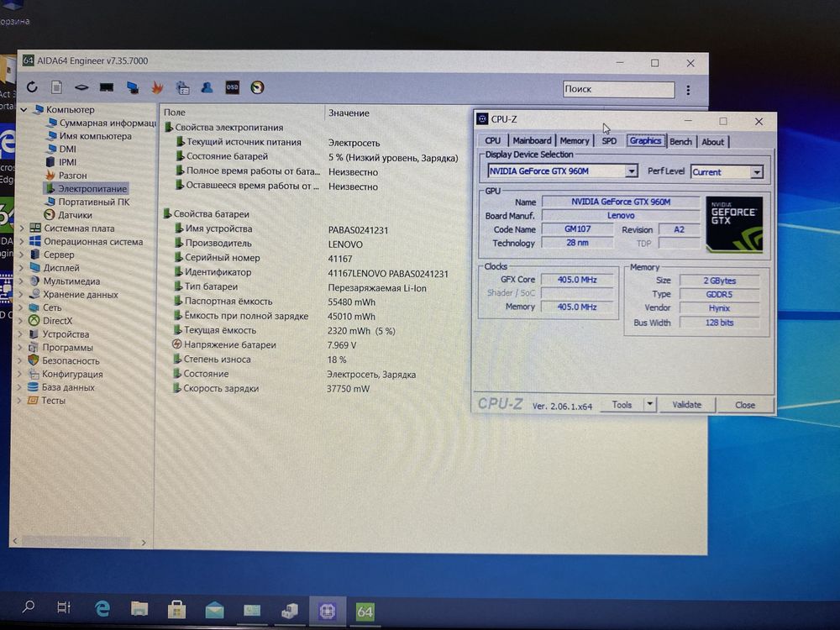Click the Поиск search field
This screenshot has width=840, height=630.
tap(618, 90)
